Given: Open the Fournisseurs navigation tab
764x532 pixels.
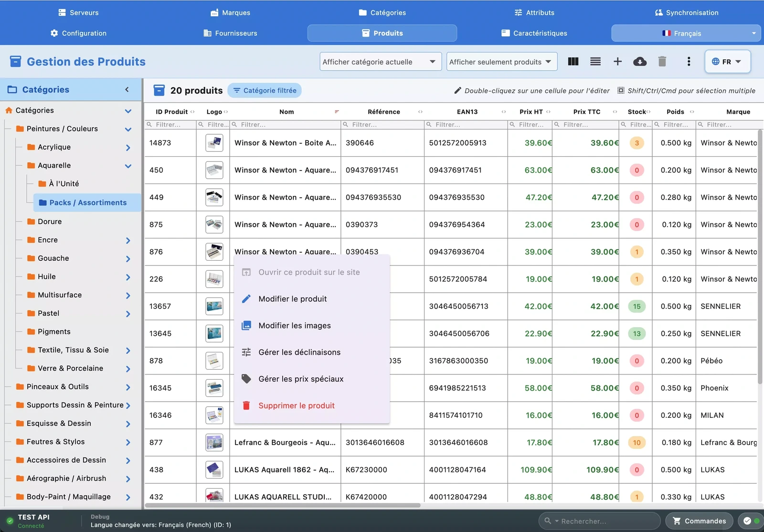Looking at the screenshot, I should point(231,33).
